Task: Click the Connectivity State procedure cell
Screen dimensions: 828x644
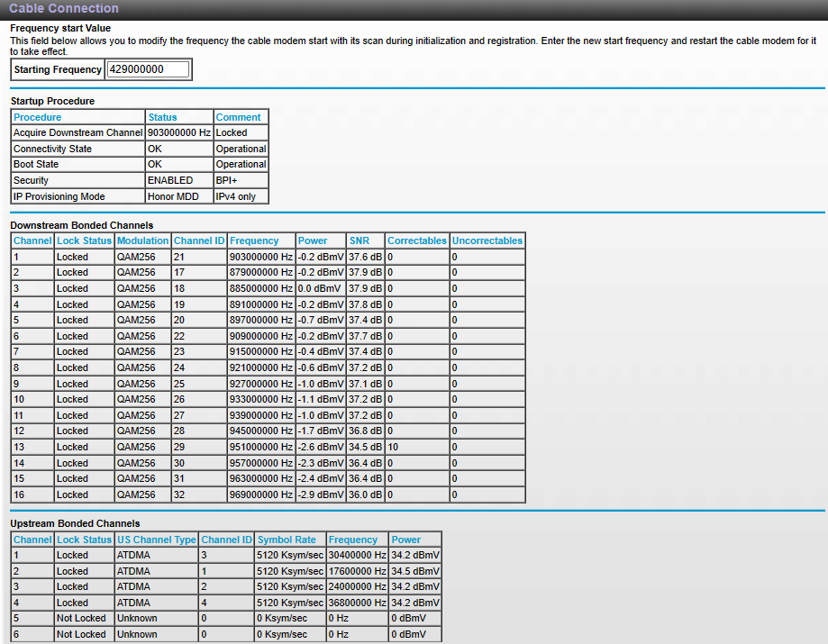Action: coord(52,149)
